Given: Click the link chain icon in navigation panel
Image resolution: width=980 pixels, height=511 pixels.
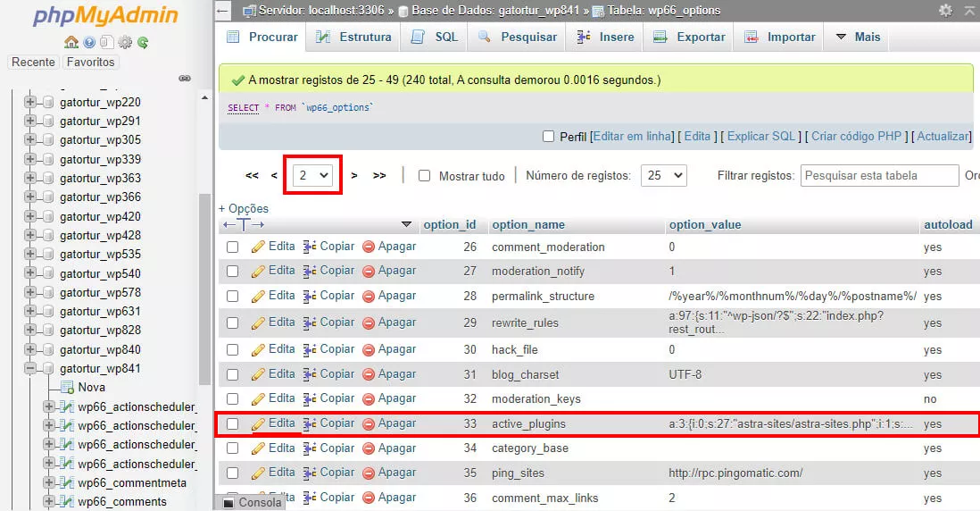Looking at the screenshot, I should [185, 79].
